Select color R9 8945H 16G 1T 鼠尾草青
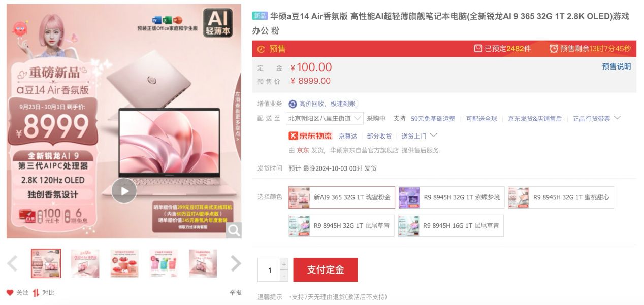Screen dimensions: 644x305 point(451,225)
